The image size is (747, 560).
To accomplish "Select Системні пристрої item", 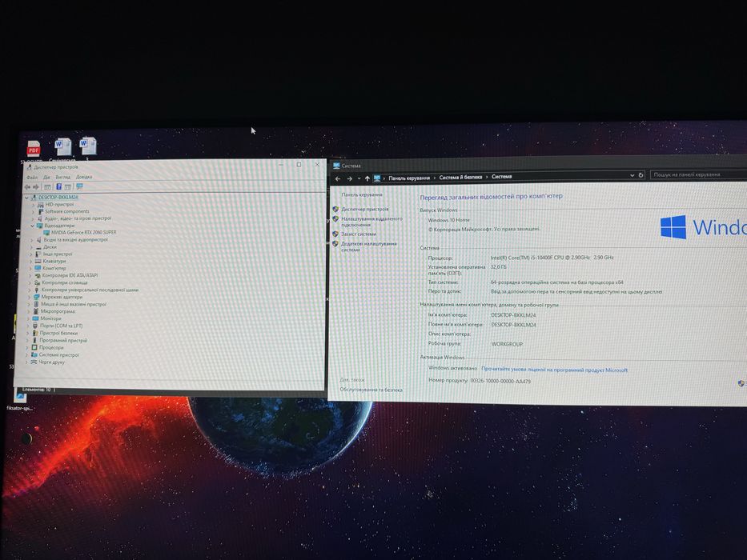I will point(58,354).
